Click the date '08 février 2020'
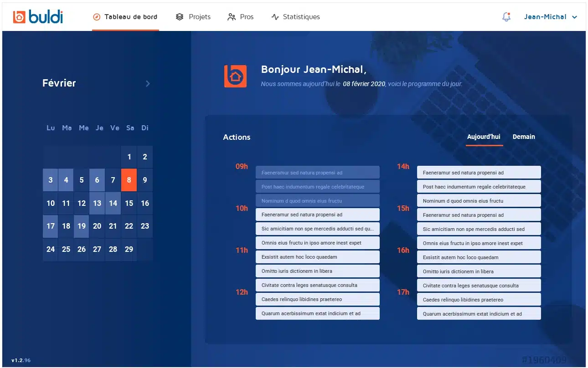This screenshot has height=368, width=588. click(364, 84)
